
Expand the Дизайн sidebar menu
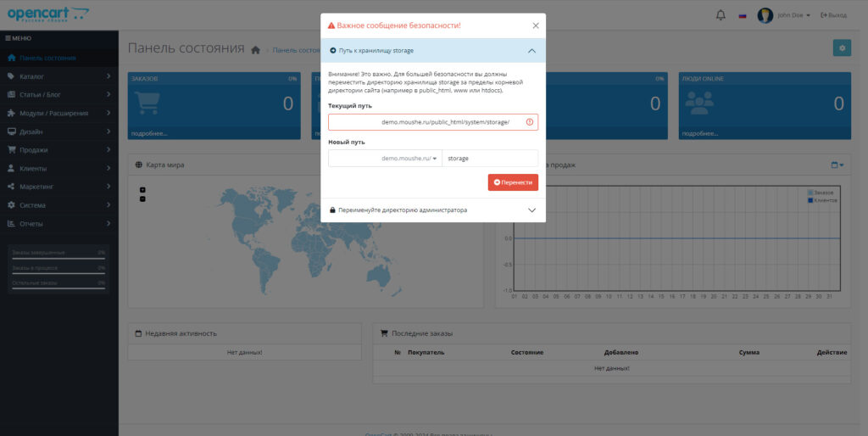click(x=59, y=131)
